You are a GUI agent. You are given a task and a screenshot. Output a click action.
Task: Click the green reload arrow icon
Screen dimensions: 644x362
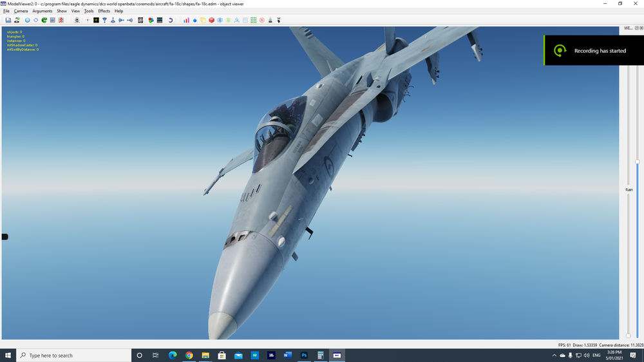click(44, 20)
